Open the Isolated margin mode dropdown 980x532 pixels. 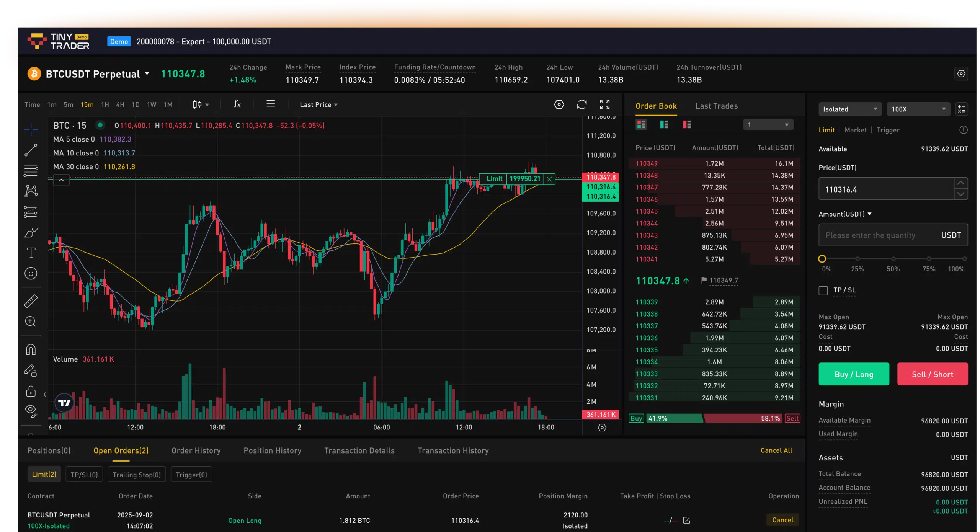[850, 109]
